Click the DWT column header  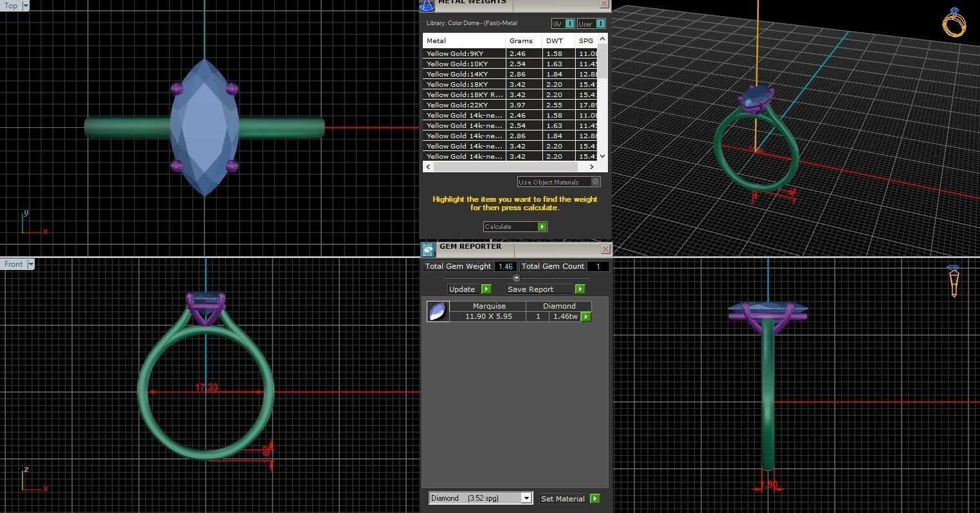pyautogui.click(x=558, y=40)
